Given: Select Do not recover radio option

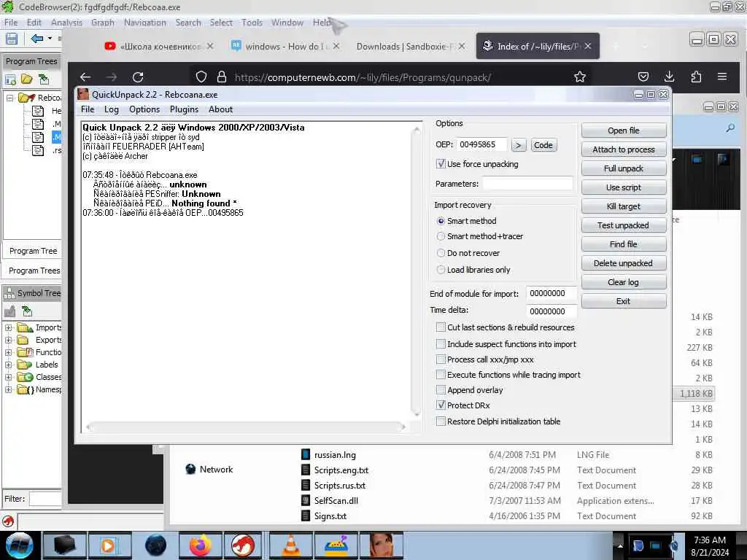Looking at the screenshot, I should tap(441, 253).
